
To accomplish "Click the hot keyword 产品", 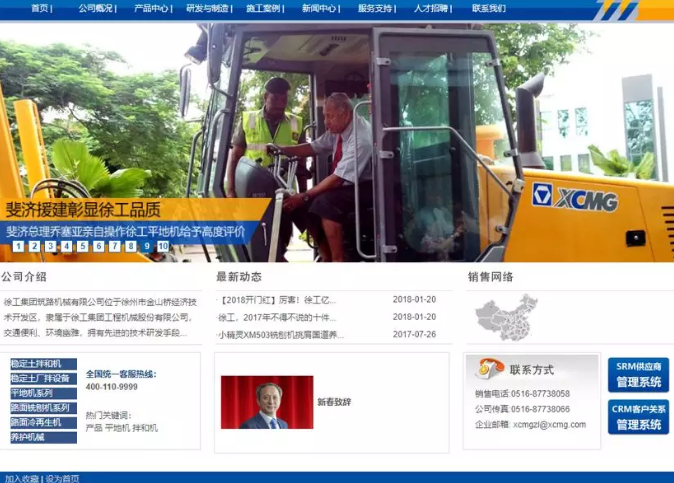I will click(94, 428).
